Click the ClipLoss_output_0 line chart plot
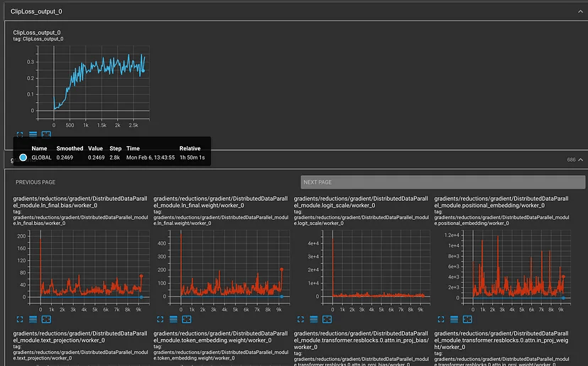 pos(93,82)
